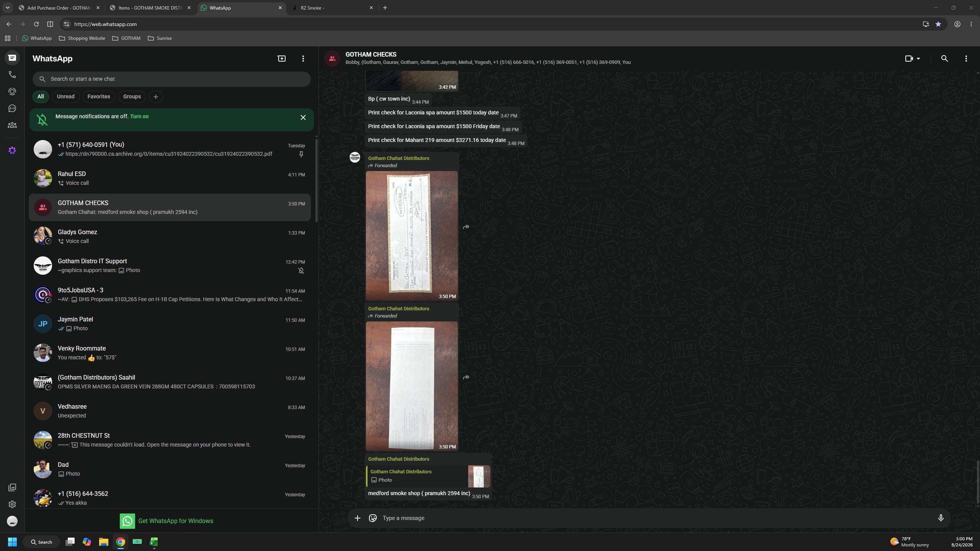Expand the video call dropdown arrow

pos(918,59)
